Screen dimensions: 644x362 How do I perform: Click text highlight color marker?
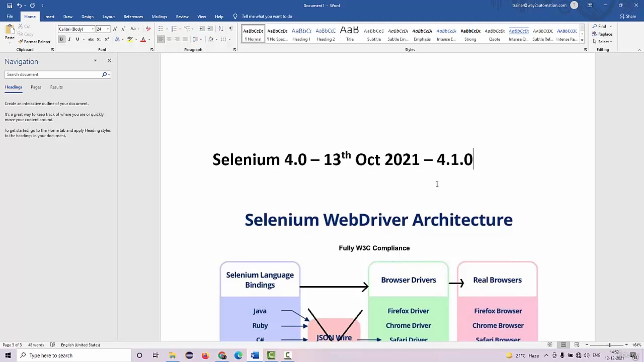click(x=130, y=39)
